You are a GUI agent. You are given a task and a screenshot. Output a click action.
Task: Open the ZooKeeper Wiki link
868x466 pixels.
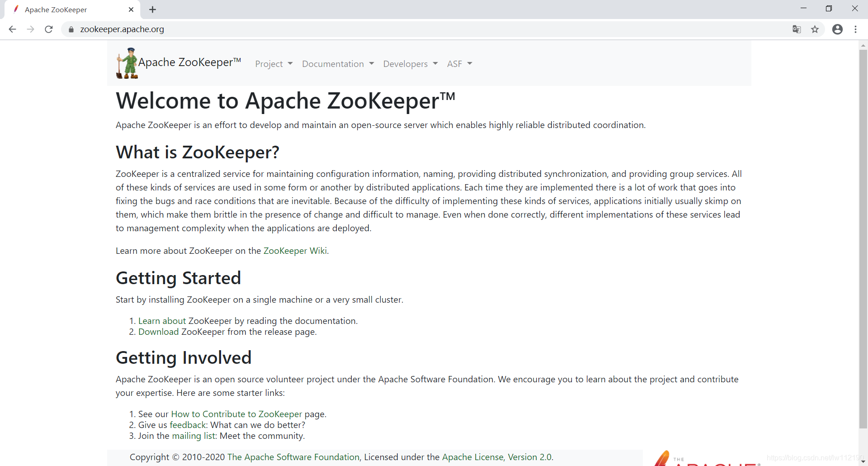coord(295,251)
